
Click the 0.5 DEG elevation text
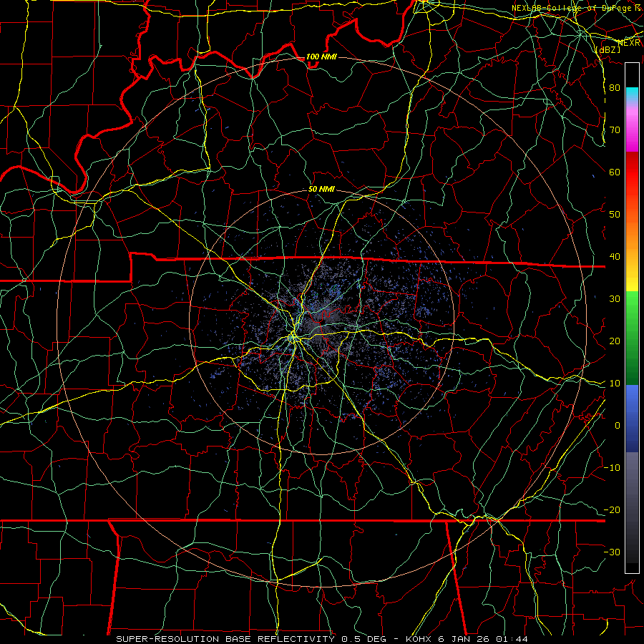(364, 639)
